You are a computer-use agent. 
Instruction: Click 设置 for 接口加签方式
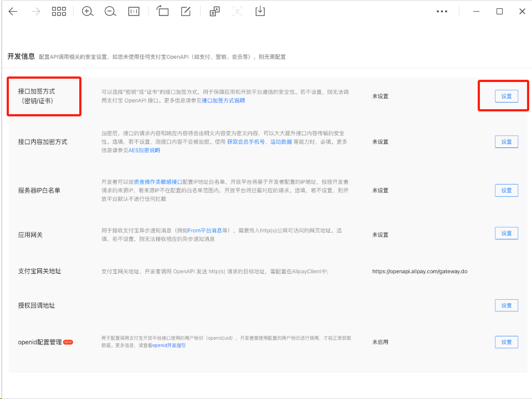pyautogui.click(x=506, y=96)
